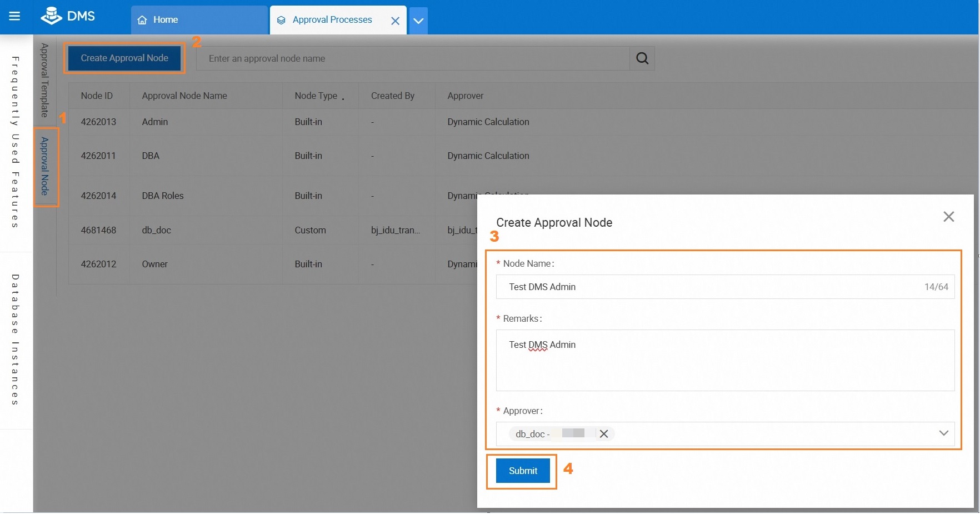Close the Create Approval Node dialog

tap(949, 217)
